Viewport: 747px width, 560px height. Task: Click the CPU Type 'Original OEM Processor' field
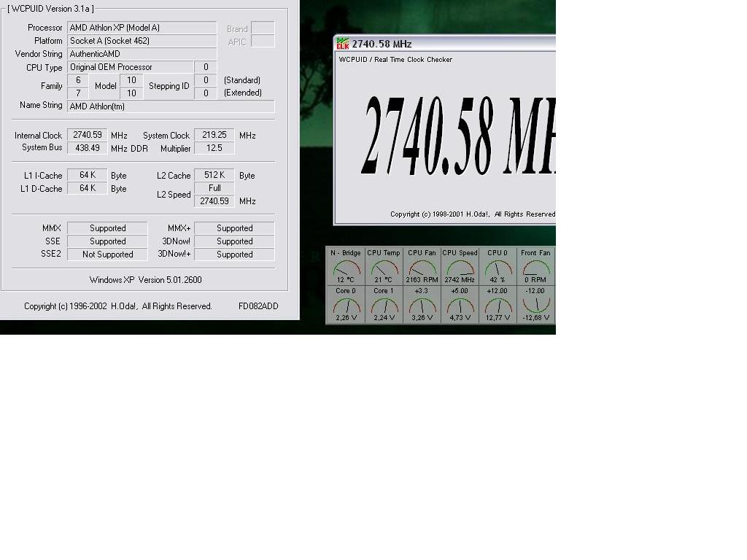point(130,67)
